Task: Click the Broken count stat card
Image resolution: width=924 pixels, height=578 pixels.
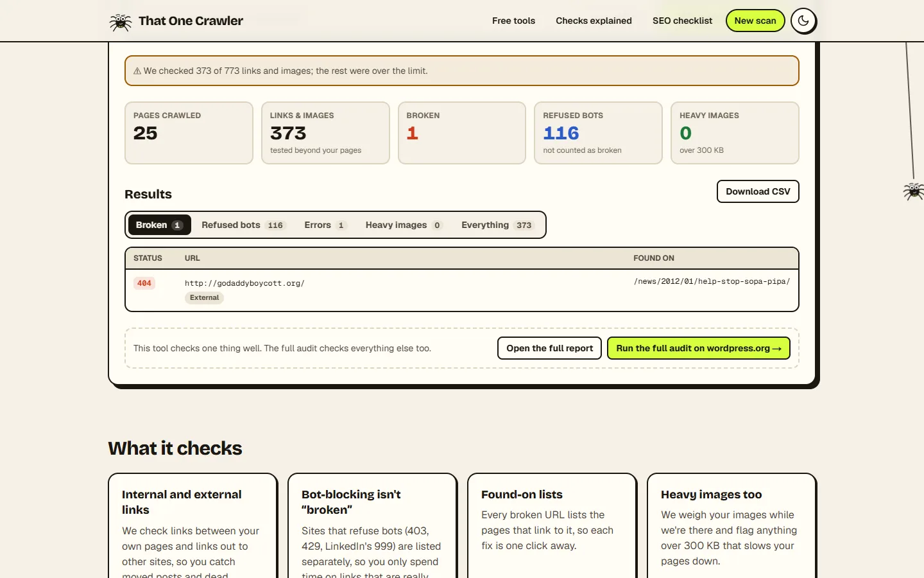Action: pos(462,133)
